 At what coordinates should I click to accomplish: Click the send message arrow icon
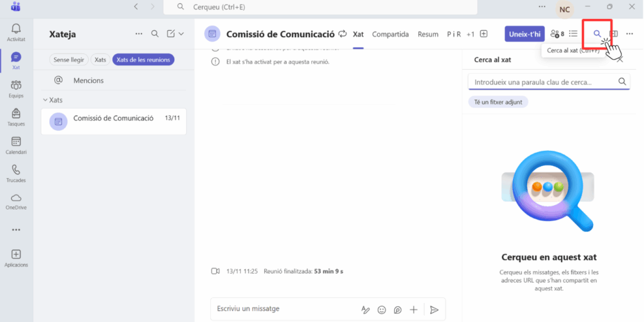pyautogui.click(x=434, y=309)
